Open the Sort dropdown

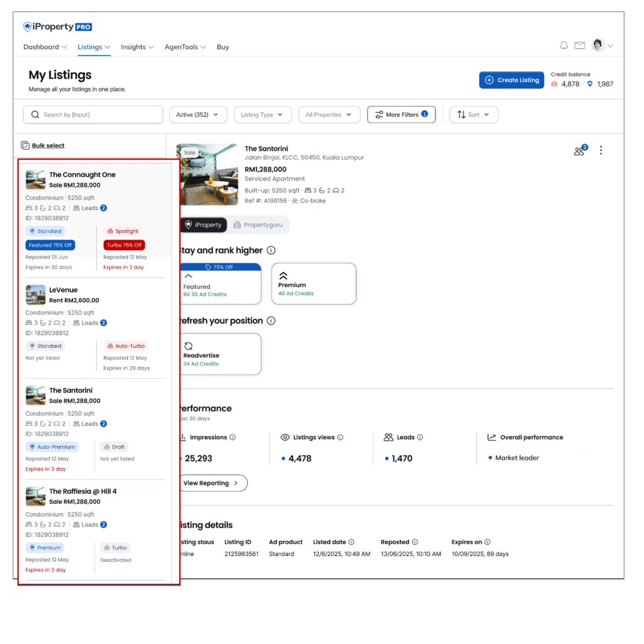(474, 115)
